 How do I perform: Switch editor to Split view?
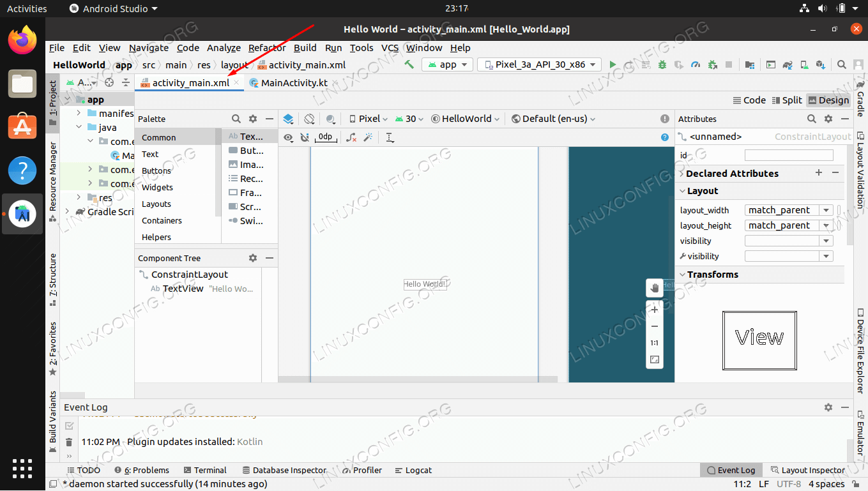[x=787, y=100]
